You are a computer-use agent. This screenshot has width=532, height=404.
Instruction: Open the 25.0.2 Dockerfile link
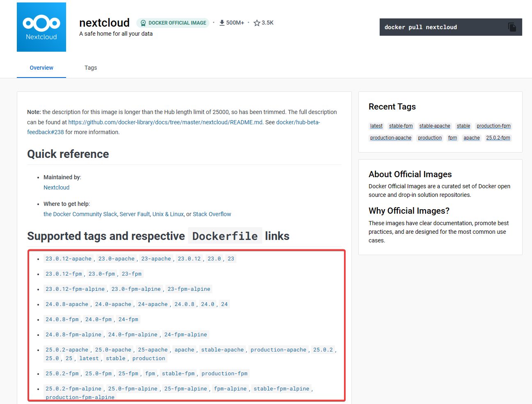pos(323,350)
